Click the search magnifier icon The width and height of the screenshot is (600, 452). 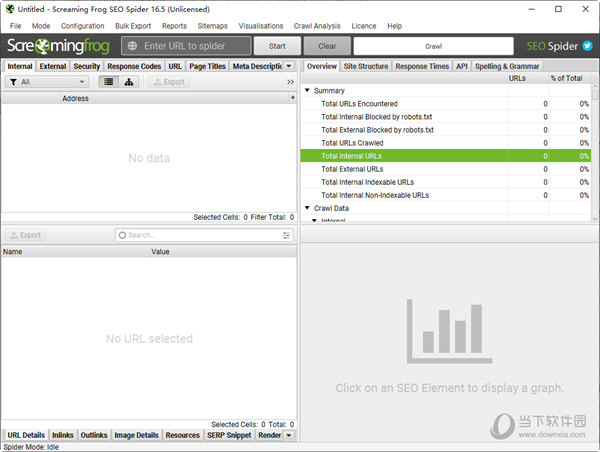coord(122,235)
